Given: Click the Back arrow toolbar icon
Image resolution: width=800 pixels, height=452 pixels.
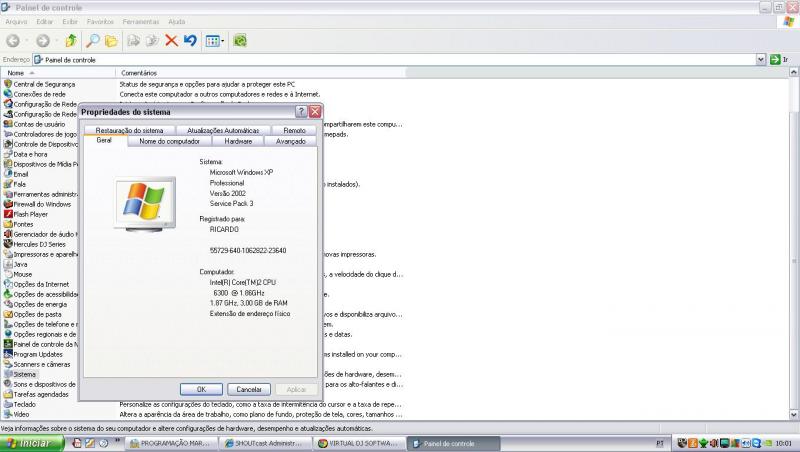Looking at the screenshot, I should pyautogui.click(x=13, y=41).
